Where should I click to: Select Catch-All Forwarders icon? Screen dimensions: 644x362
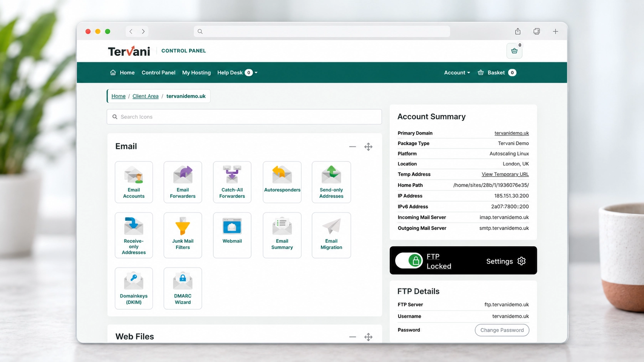(x=232, y=182)
